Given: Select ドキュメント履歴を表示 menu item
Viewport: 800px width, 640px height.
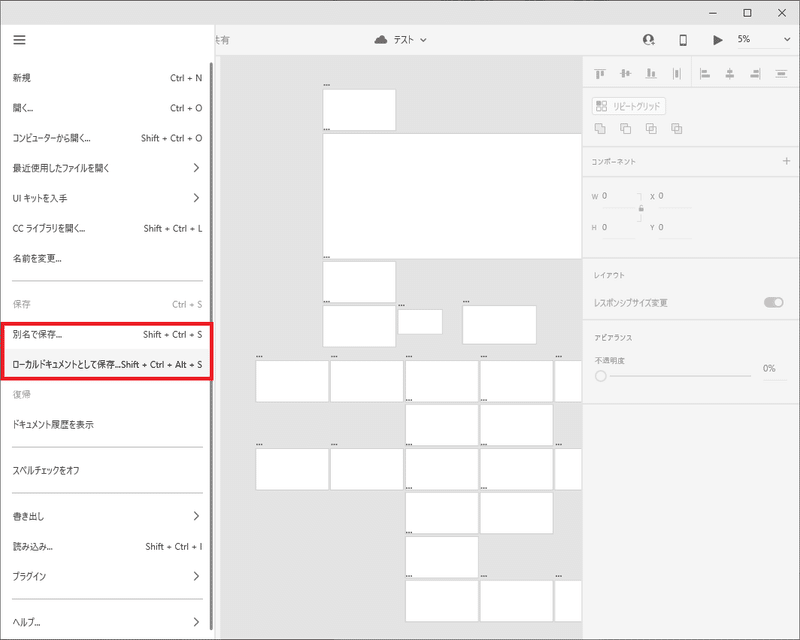Looking at the screenshot, I should coord(107,425).
